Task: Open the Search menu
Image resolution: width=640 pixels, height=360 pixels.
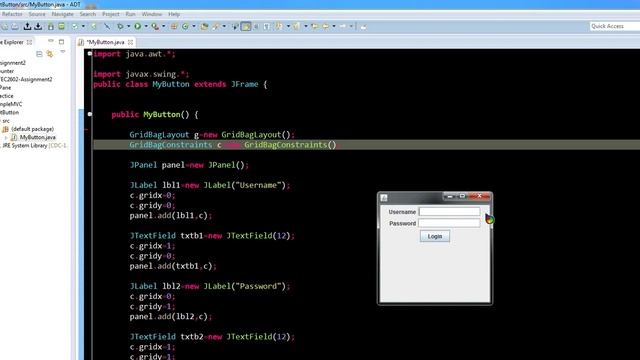Action: [x=87, y=14]
